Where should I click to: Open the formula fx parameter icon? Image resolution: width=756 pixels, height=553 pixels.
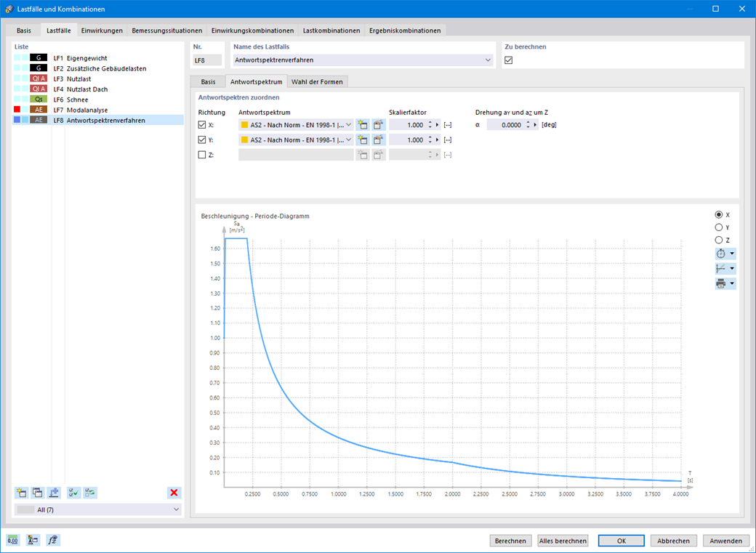point(53,541)
